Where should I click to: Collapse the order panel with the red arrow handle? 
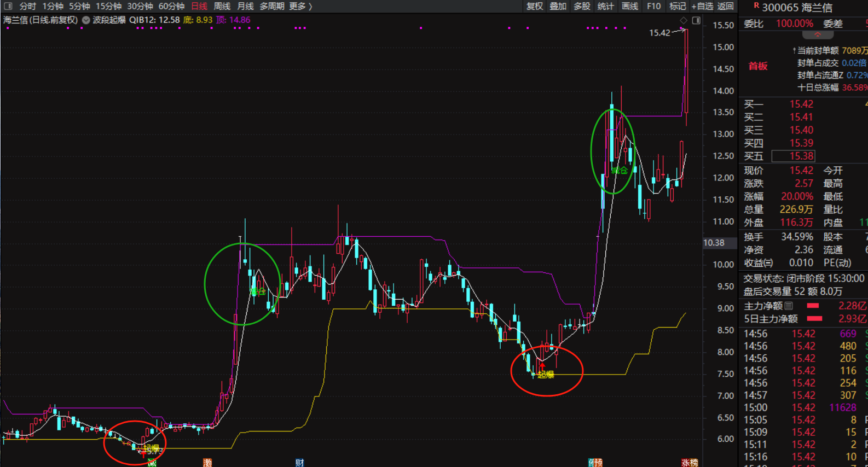point(818,34)
